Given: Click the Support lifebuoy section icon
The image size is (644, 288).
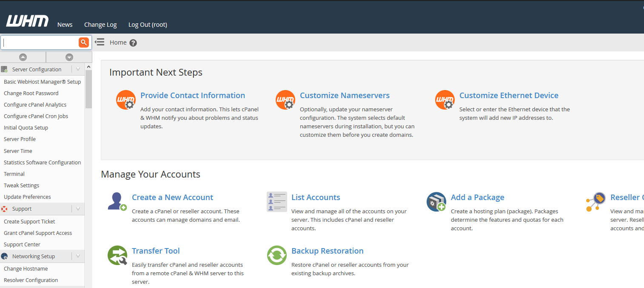Looking at the screenshot, I should 4,209.
